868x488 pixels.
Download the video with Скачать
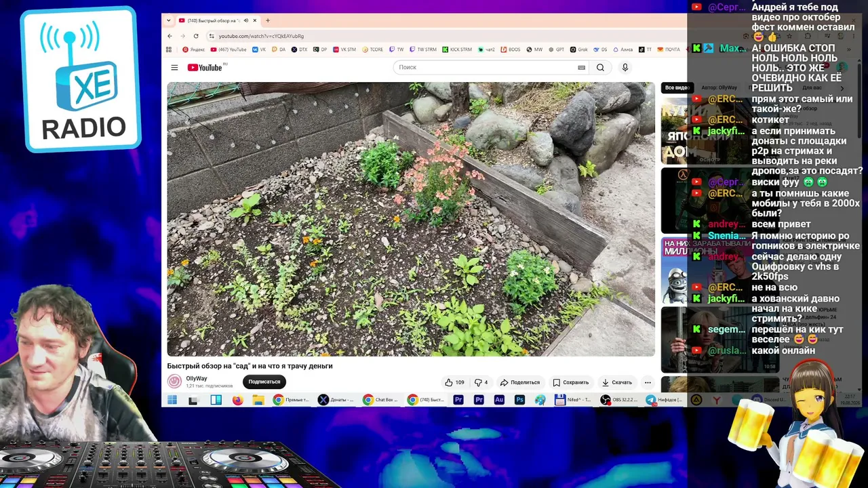click(617, 382)
